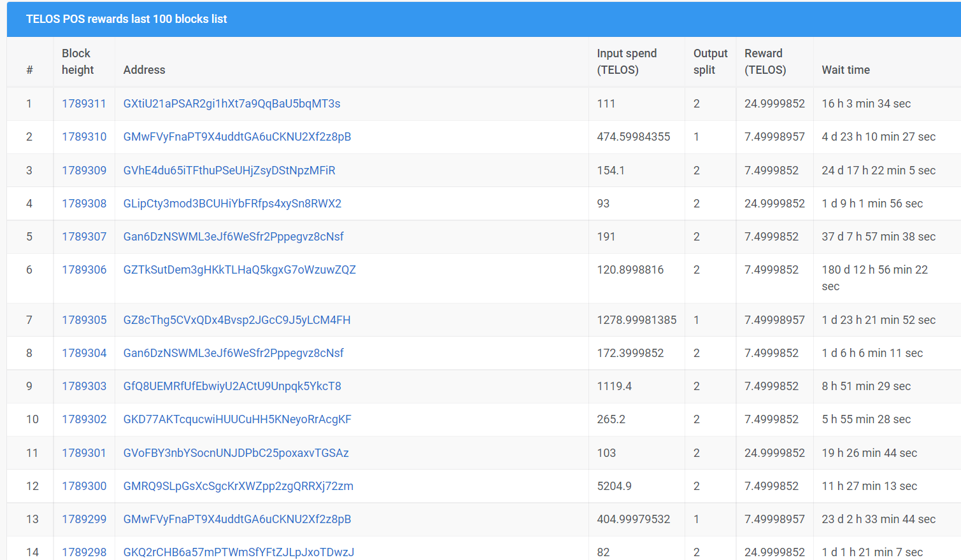Select wait time 24 d 17 h 22 min 5 sec
This screenshot has height=560, width=961.
pyautogui.click(x=879, y=171)
